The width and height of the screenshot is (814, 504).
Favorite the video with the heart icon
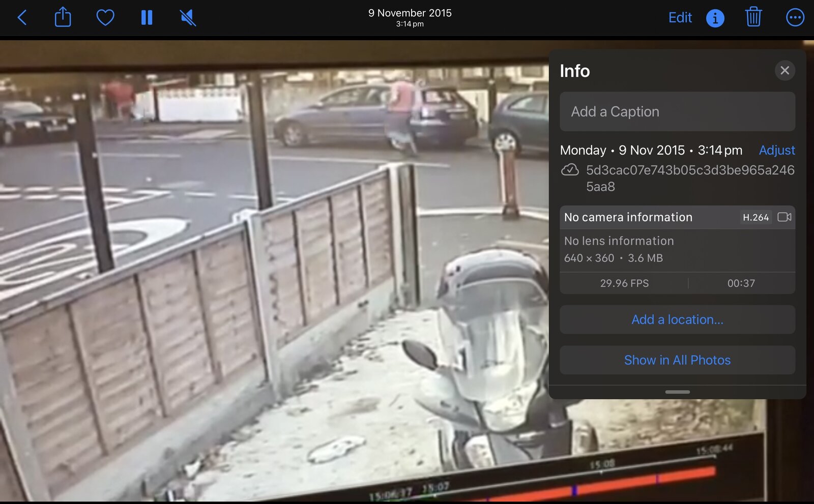[x=105, y=18]
